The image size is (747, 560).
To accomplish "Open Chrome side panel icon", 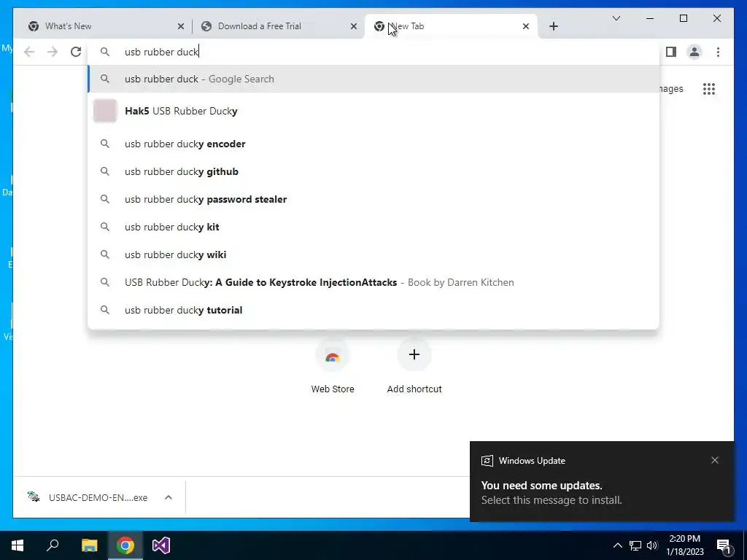I will click(x=671, y=52).
